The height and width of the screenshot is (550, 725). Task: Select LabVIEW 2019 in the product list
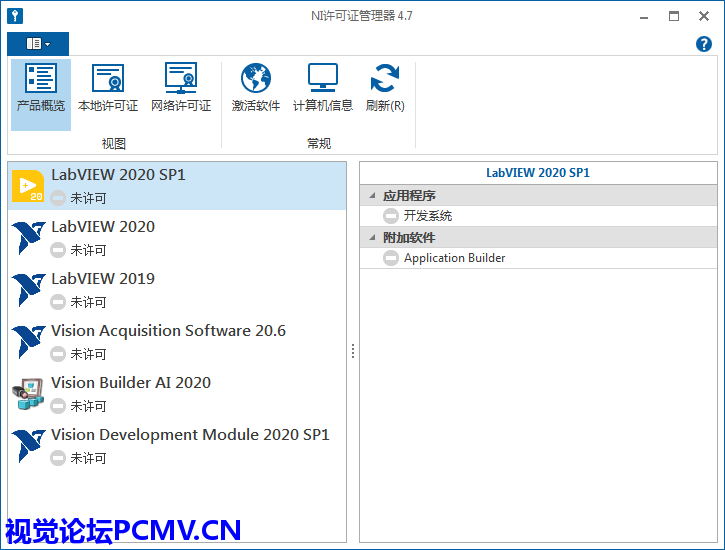tap(103, 279)
